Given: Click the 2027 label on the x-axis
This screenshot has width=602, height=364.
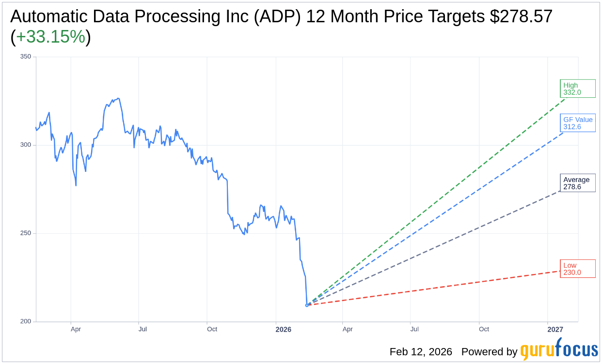Looking at the screenshot, I should pyautogui.click(x=555, y=330).
